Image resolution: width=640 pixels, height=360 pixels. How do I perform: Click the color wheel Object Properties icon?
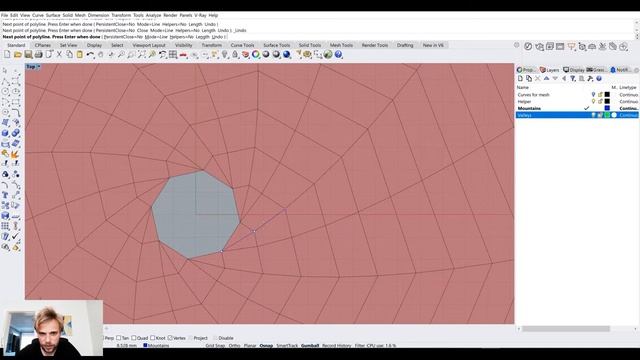click(256, 54)
